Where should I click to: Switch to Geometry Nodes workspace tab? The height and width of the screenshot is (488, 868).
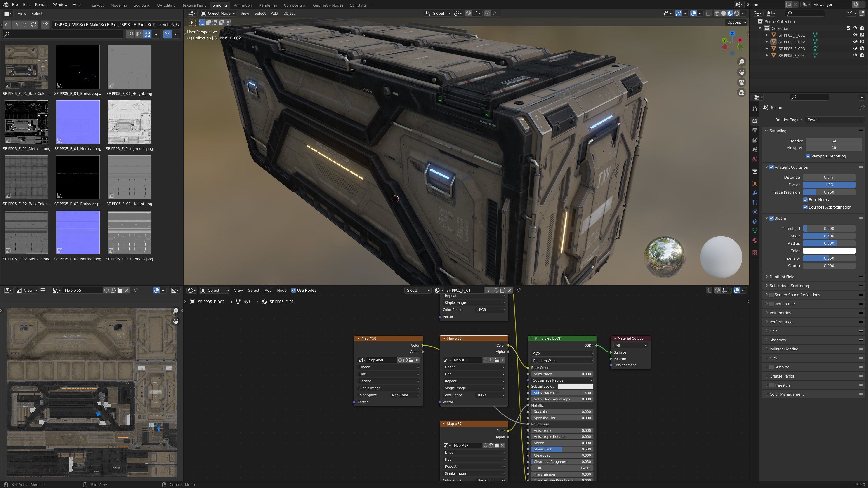(x=328, y=5)
